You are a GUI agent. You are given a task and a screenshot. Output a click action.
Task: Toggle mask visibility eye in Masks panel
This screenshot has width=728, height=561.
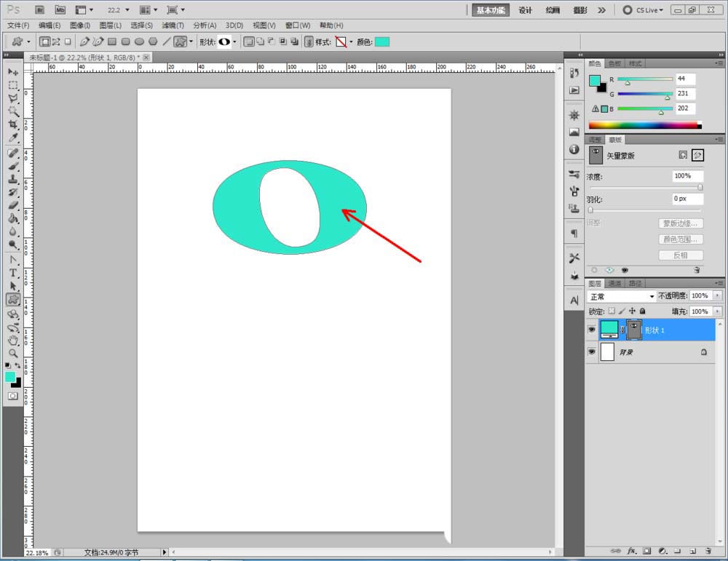(x=625, y=270)
